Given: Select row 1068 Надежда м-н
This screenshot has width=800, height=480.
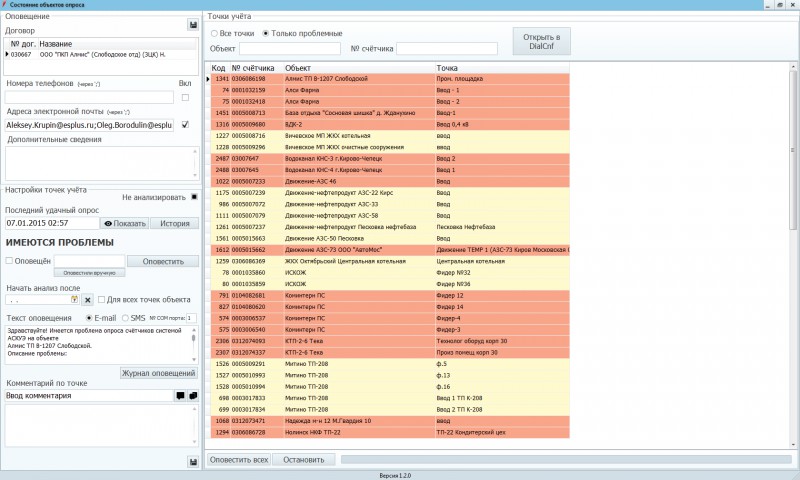Looking at the screenshot, I should click(x=390, y=421).
